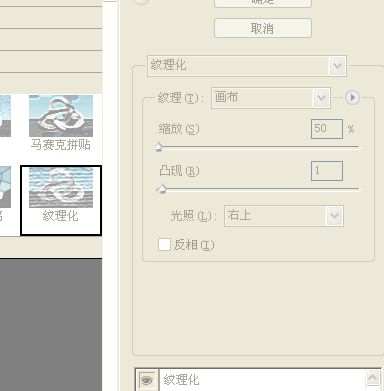Click the 取消 (Cancel) button
384x391 pixels.
pos(263,28)
